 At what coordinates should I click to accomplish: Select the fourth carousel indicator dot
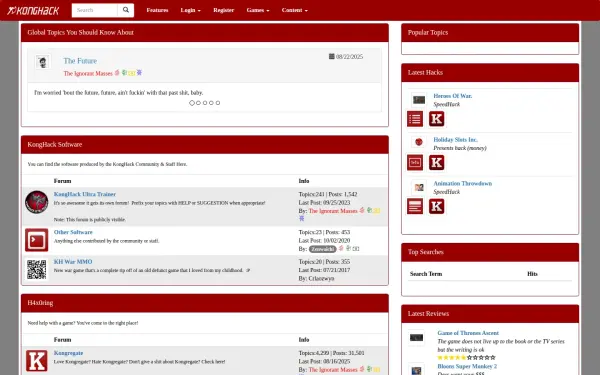[x=211, y=103]
